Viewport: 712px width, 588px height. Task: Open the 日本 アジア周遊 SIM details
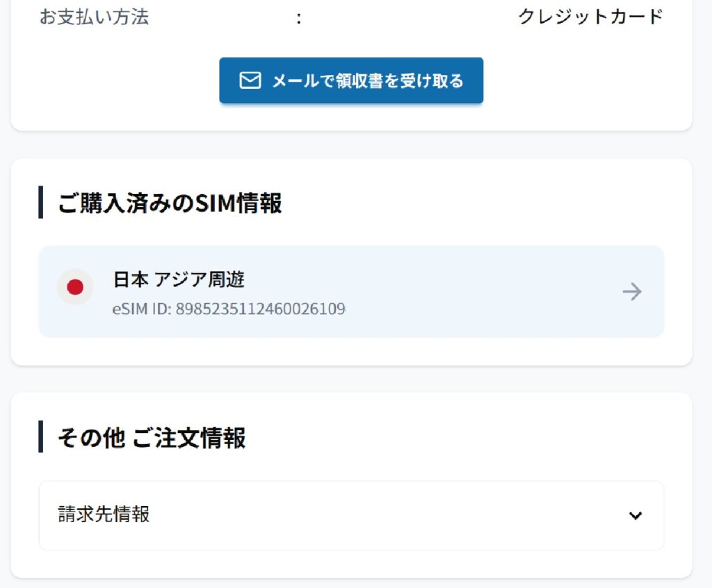pos(351,291)
